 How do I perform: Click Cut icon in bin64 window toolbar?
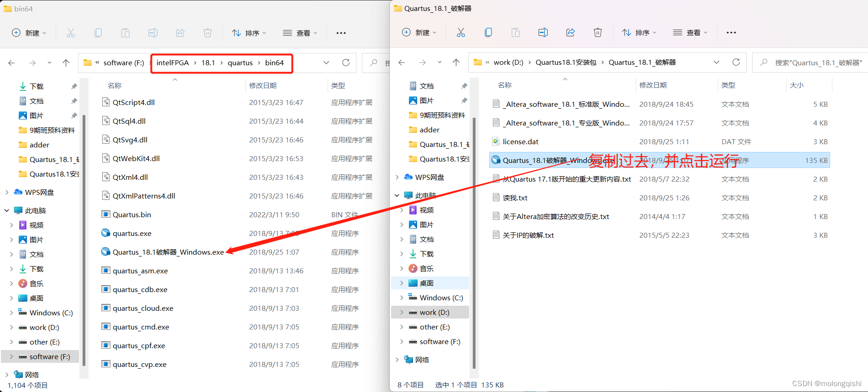(x=70, y=33)
